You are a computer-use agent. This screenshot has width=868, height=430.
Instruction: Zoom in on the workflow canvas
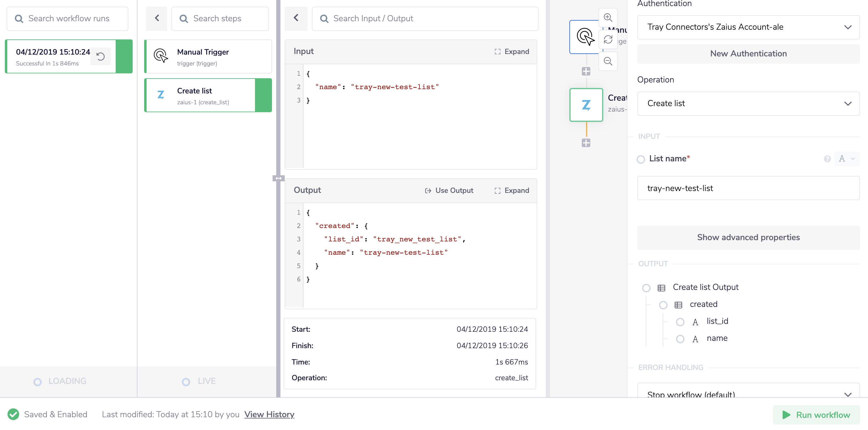point(608,17)
